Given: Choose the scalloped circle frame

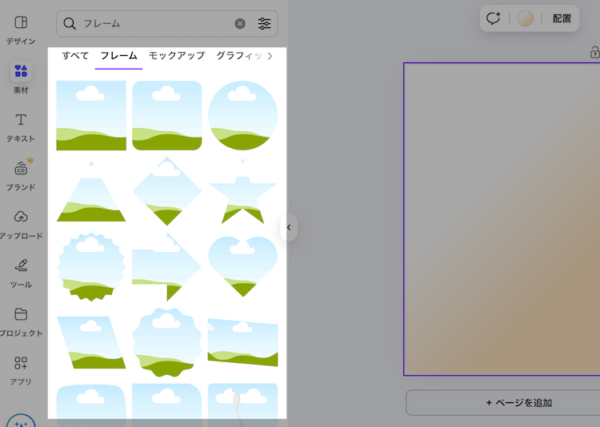Looking at the screenshot, I should pyautogui.click(x=167, y=342).
